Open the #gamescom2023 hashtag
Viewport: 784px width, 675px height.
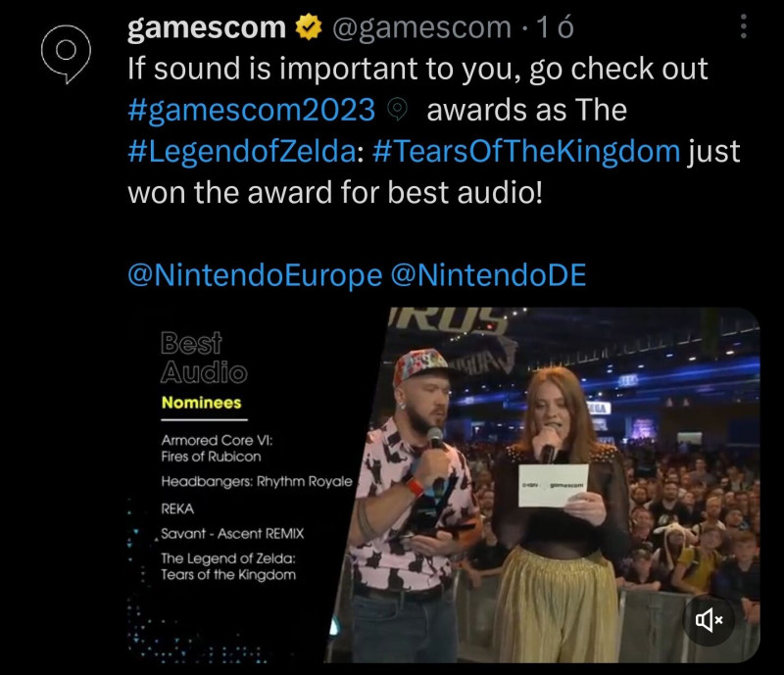(251, 110)
